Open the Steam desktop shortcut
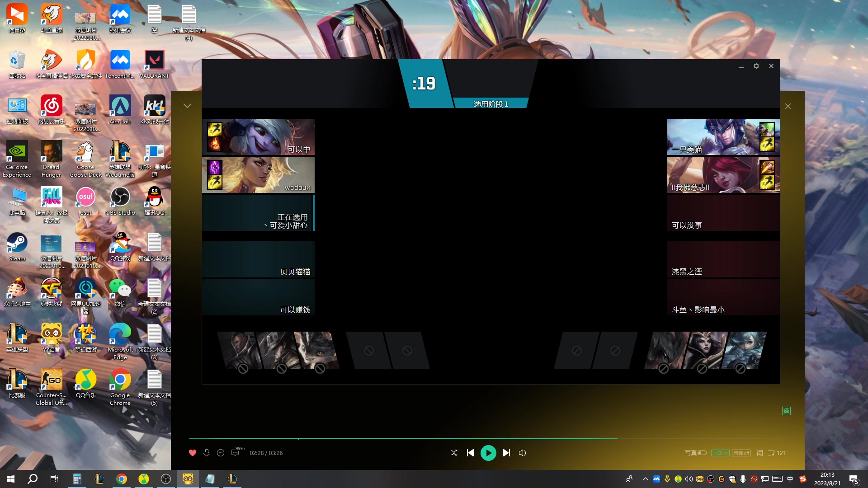Screen dimensions: 868x488 [x=17, y=247]
